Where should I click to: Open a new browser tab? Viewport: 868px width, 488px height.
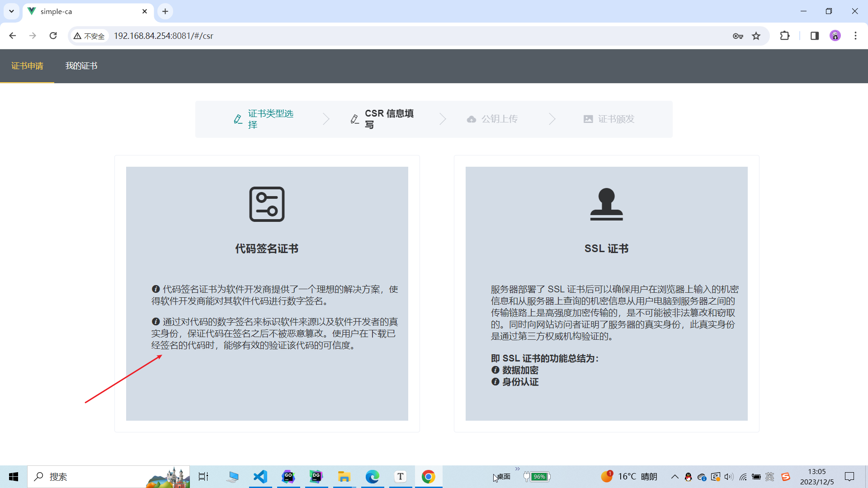tap(165, 11)
